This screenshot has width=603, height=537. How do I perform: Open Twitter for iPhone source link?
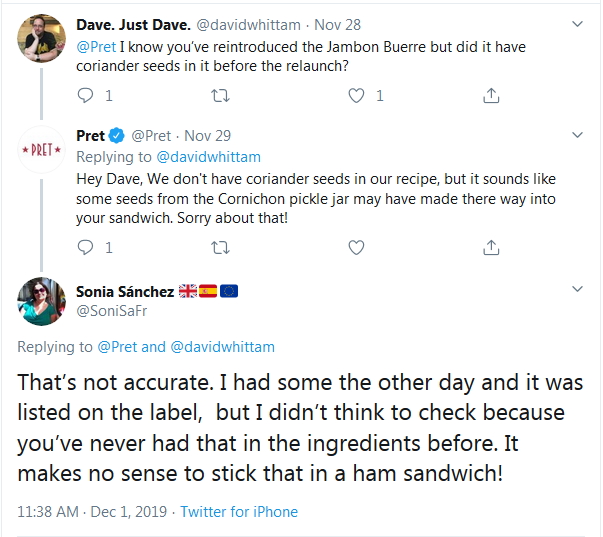(x=239, y=511)
